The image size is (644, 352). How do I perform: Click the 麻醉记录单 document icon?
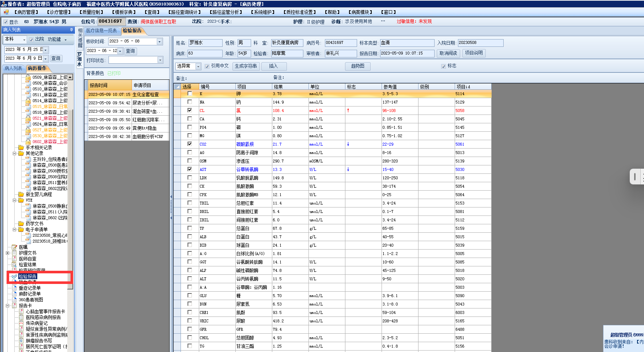tap(15, 294)
